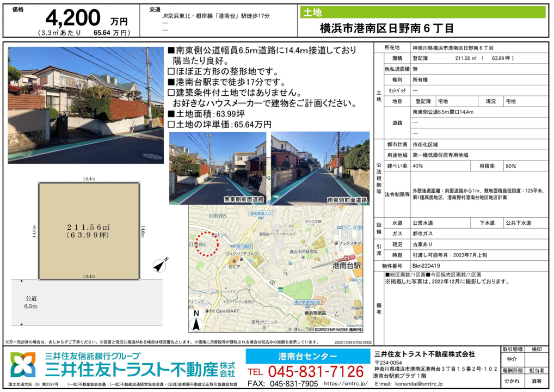Screen dimensions: 554x392
Task: Click the red TEL 045-831-7126 number
Action: pyautogui.click(x=306, y=371)
